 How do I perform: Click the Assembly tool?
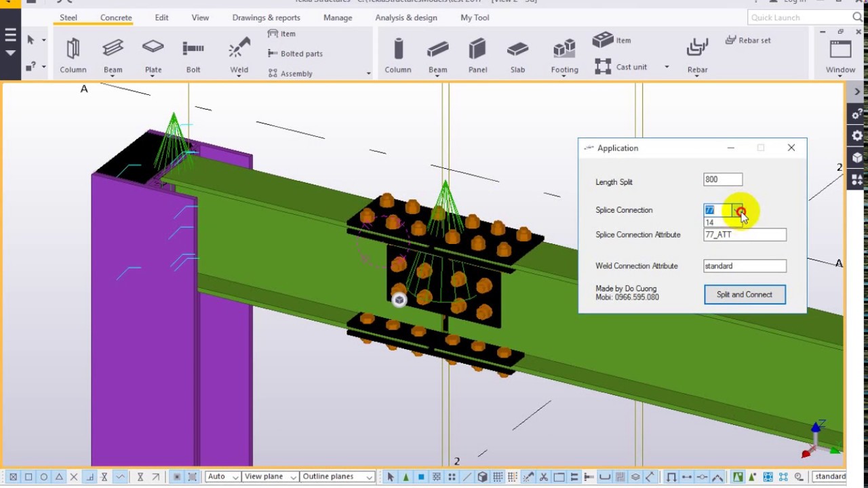(x=290, y=73)
